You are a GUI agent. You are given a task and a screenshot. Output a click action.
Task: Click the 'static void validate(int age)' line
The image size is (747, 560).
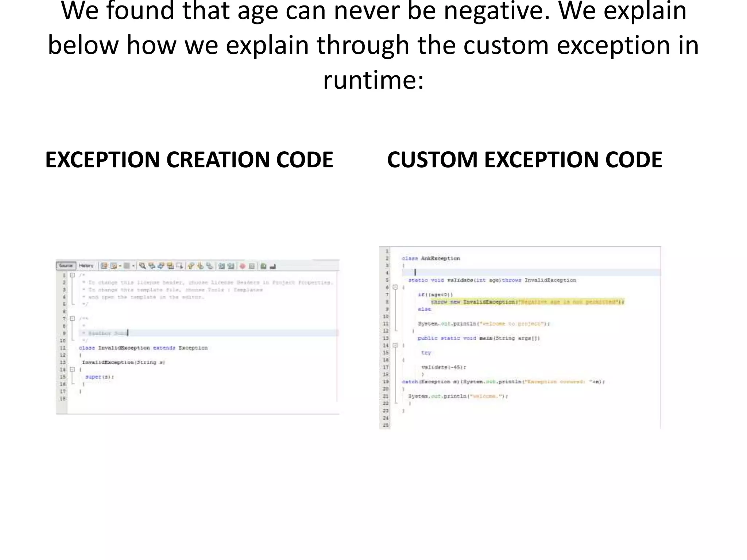pos(492,280)
